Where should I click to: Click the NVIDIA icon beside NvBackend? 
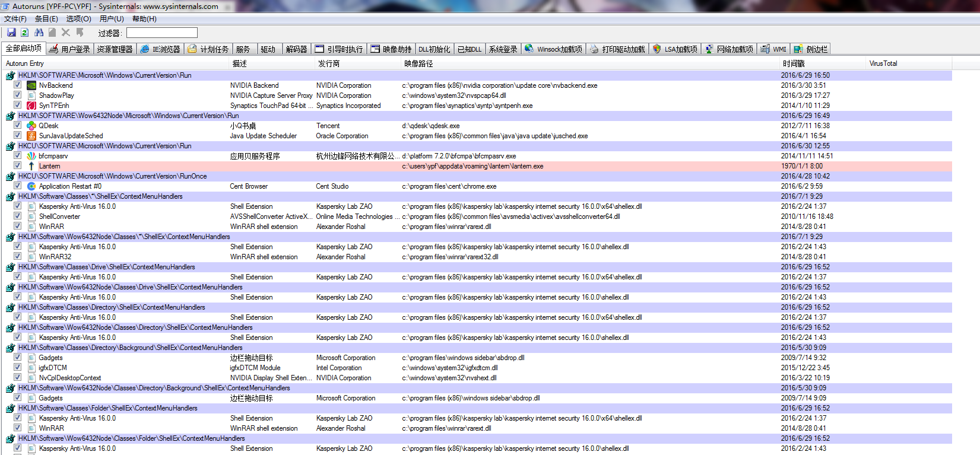click(31, 85)
